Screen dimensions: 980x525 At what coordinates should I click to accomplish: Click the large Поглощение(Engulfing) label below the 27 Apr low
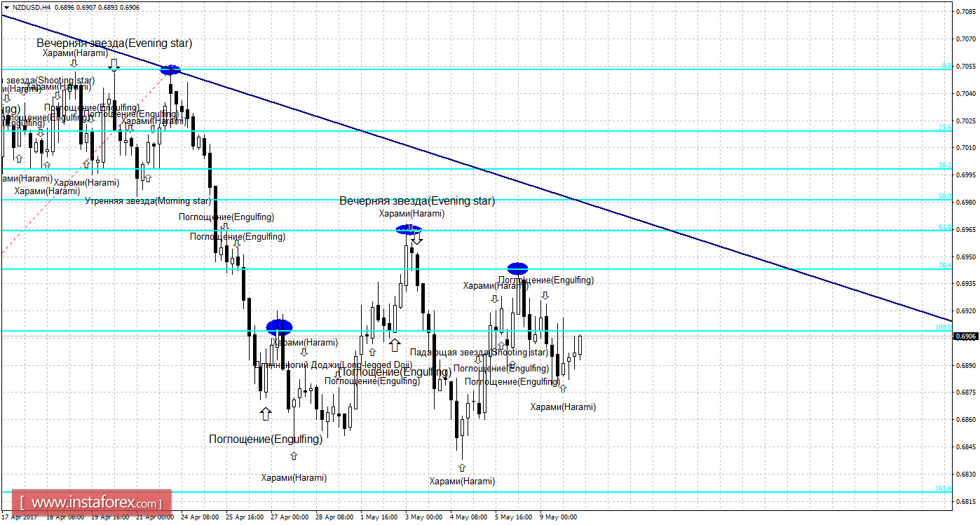point(266,439)
